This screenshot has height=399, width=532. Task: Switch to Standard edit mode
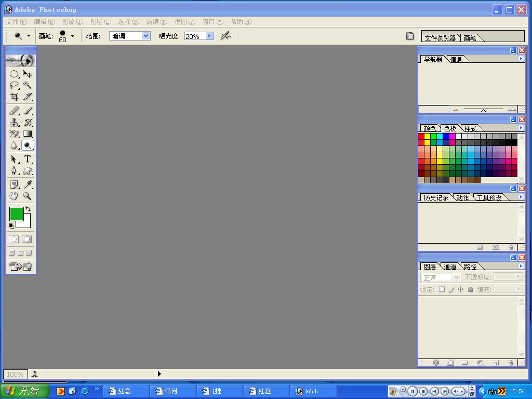tap(14, 239)
